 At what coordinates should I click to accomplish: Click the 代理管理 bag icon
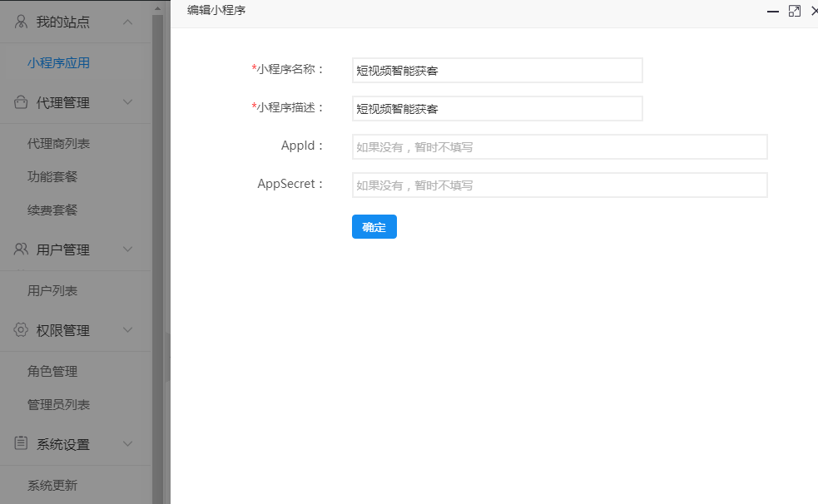(21, 102)
